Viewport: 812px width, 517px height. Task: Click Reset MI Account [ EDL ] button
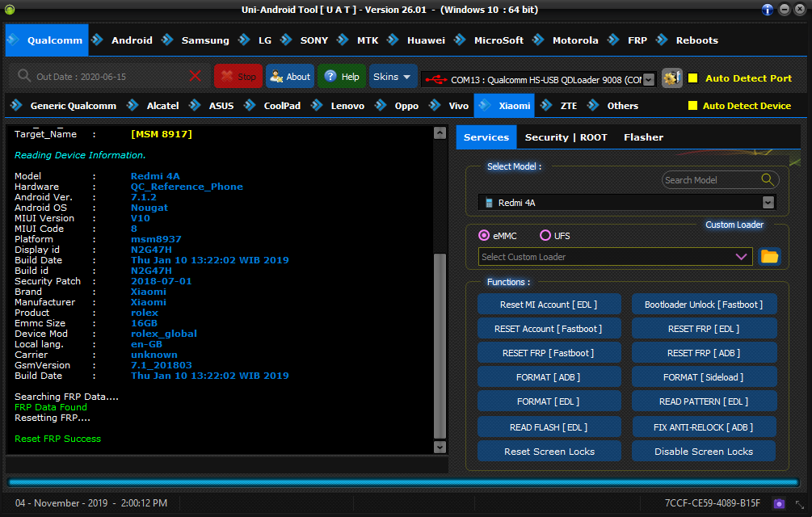coord(549,305)
